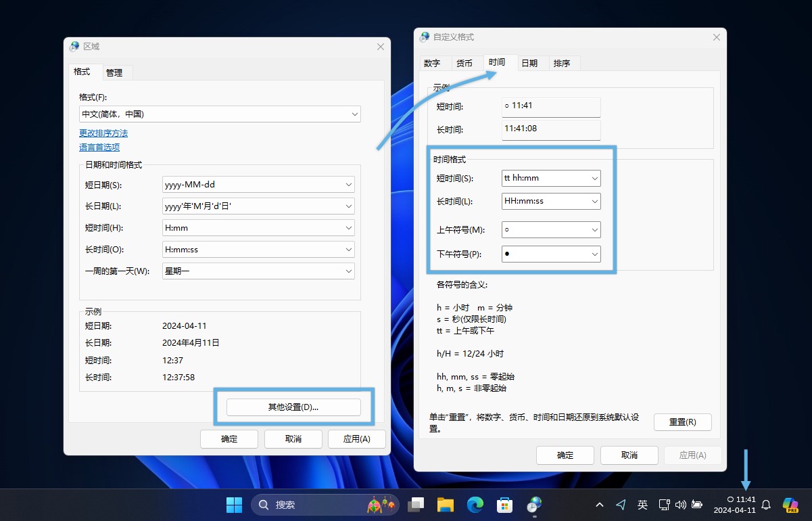Launch Microsoft Edge from the taskbar
Image resolution: width=812 pixels, height=521 pixels.
point(475,505)
